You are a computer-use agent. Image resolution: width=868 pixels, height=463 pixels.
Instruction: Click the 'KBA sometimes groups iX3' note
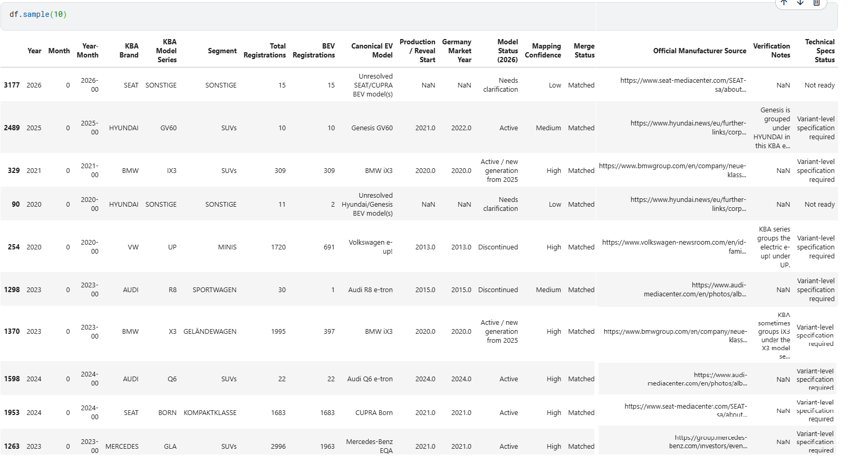pos(774,335)
